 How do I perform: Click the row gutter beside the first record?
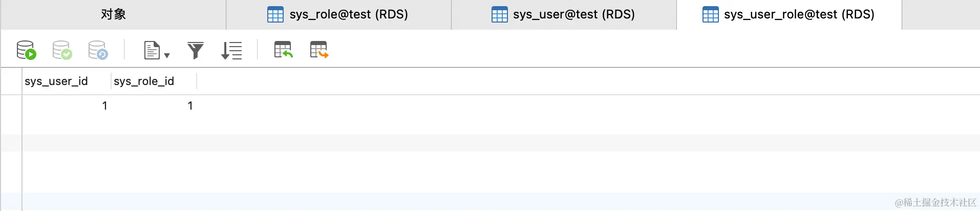point(11,106)
